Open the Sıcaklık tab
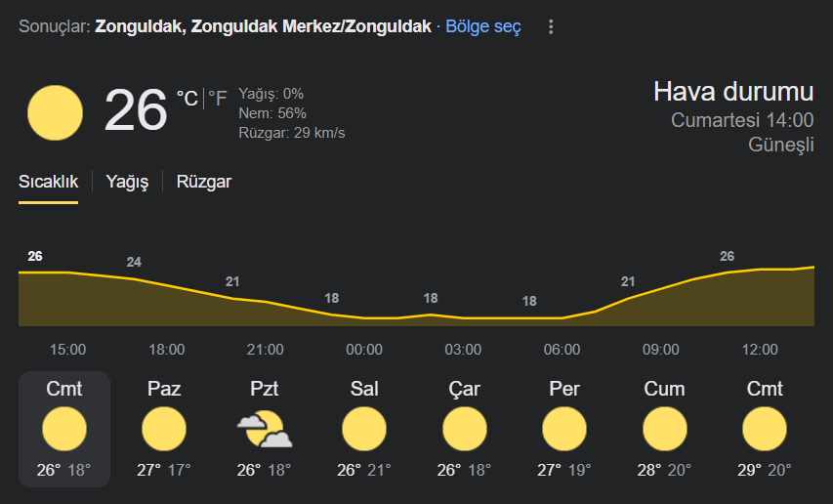Screen dimensions: 833x504 point(49,182)
